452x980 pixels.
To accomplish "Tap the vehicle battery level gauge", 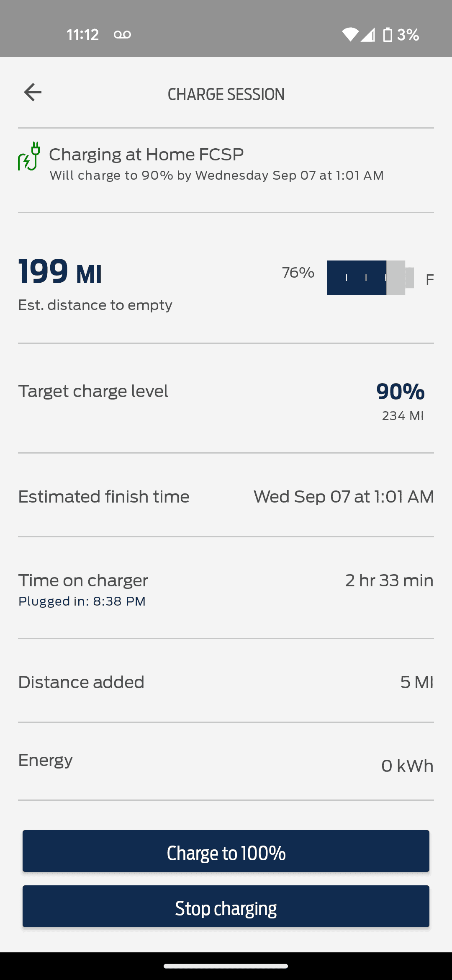I will 370,278.
